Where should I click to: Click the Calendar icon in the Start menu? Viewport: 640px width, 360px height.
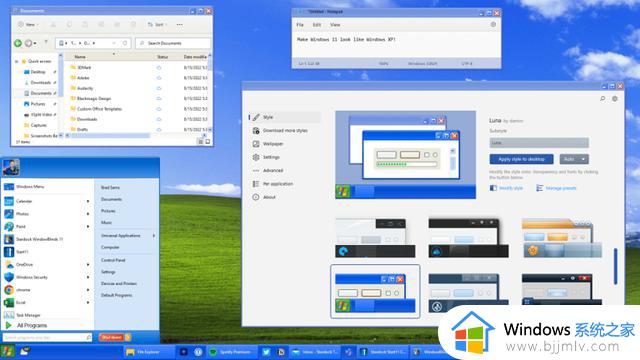[x=9, y=201]
